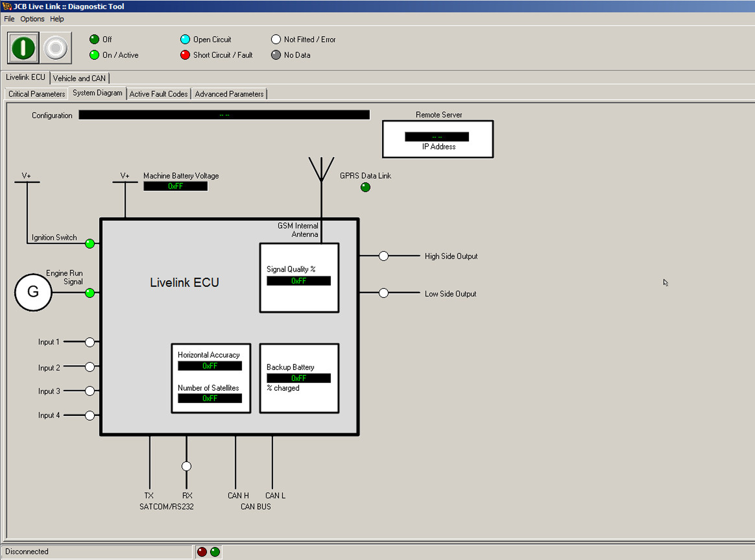Open the Options menu
This screenshot has height=560, width=755.
pos(32,19)
